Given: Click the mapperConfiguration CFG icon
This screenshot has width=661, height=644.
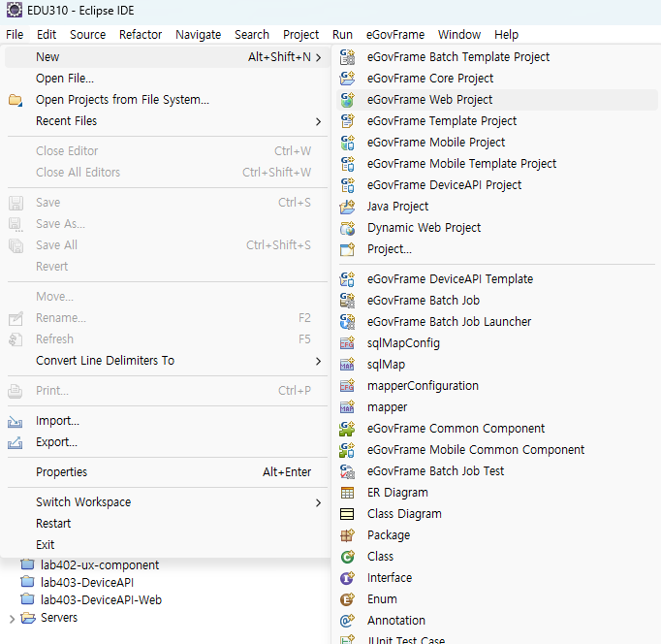Looking at the screenshot, I should pos(347,385).
